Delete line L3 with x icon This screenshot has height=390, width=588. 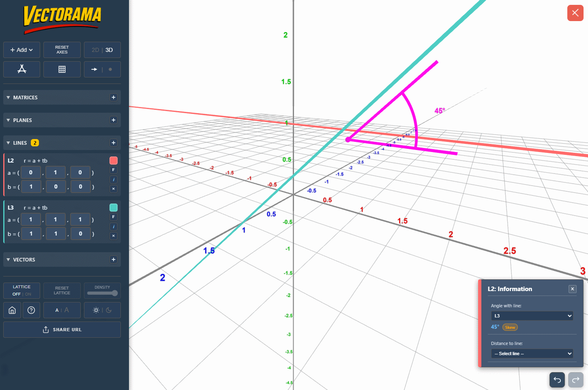(x=114, y=236)
